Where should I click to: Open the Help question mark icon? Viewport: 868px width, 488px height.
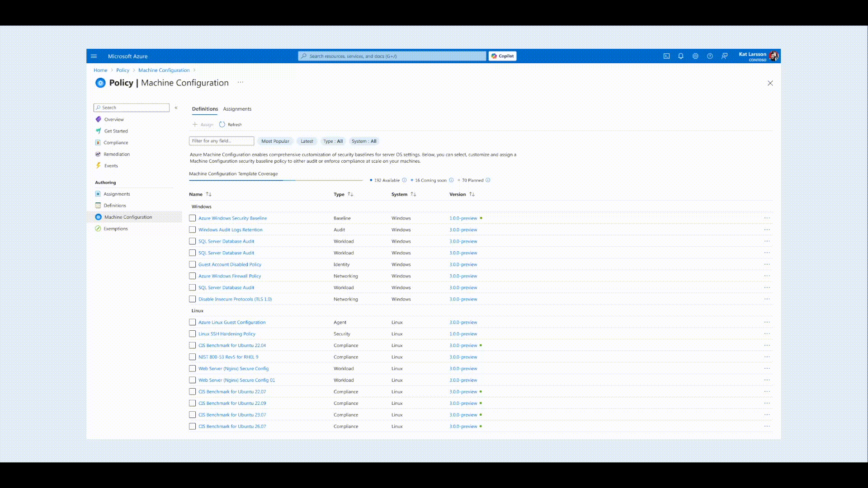click(710, 56)
